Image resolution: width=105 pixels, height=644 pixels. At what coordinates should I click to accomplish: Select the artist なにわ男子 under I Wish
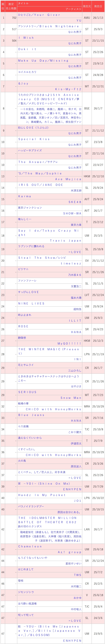(x=75, y=43)
